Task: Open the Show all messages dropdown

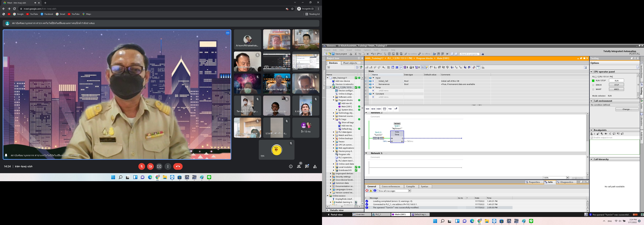Action: 410,191
